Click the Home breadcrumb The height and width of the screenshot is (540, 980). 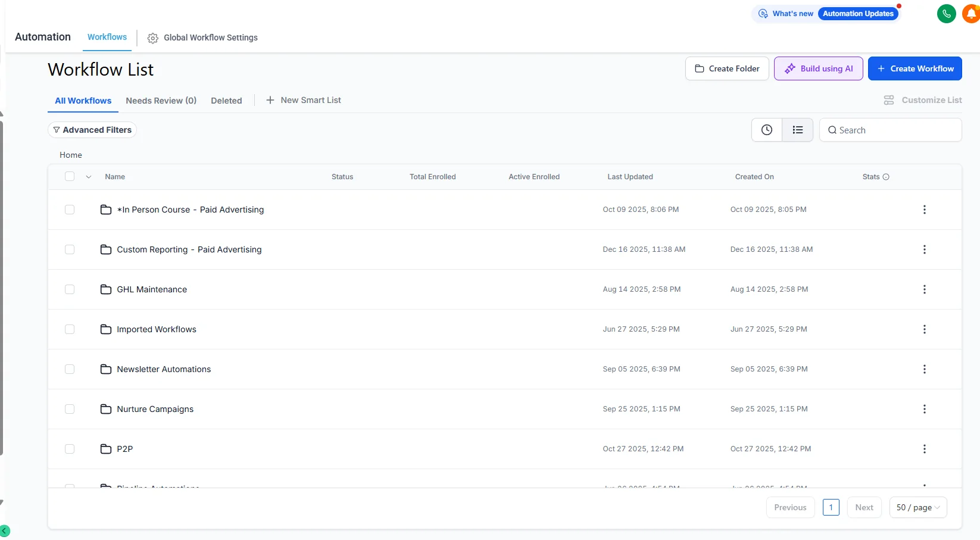pos(71,155)
